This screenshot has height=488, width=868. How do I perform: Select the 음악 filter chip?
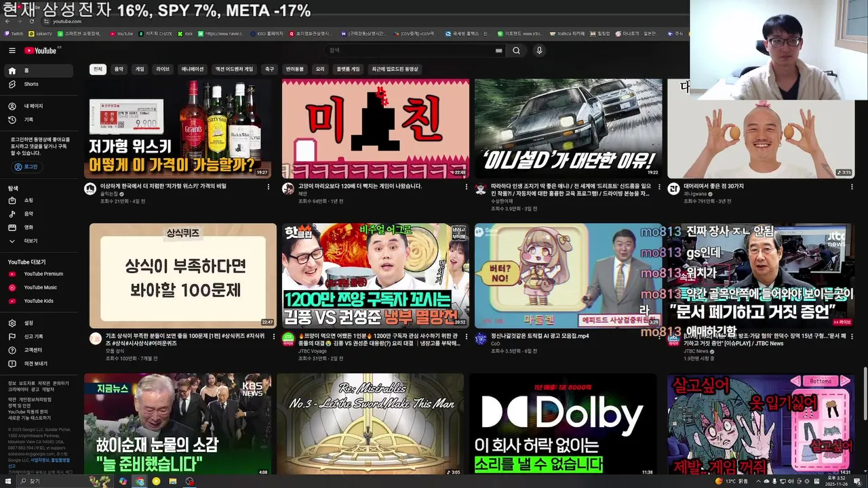point(119,69)
